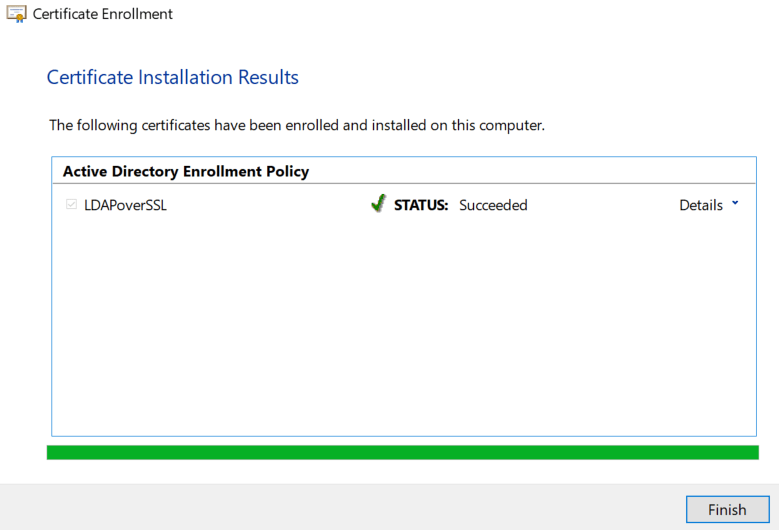Toggle the LDAPoverSSL checkbox

(x=71, y=205)
